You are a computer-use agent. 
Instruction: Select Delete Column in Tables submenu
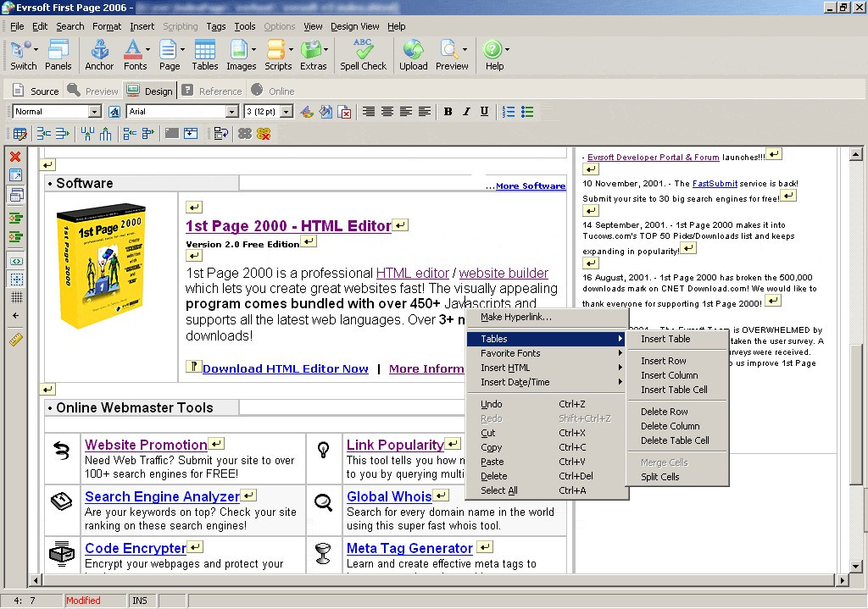pyautogui.click(x=677, y=426)
